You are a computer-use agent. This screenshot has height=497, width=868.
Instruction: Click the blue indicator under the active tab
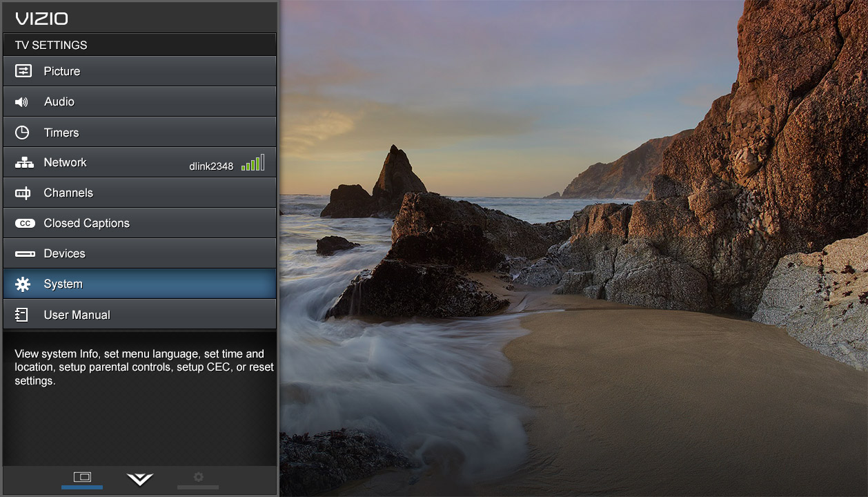(81, 487)
